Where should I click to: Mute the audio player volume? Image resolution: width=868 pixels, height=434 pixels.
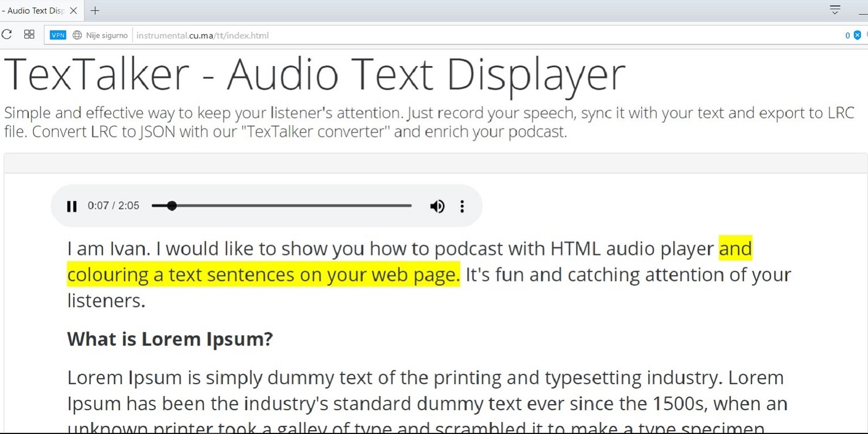pos(437,206)
